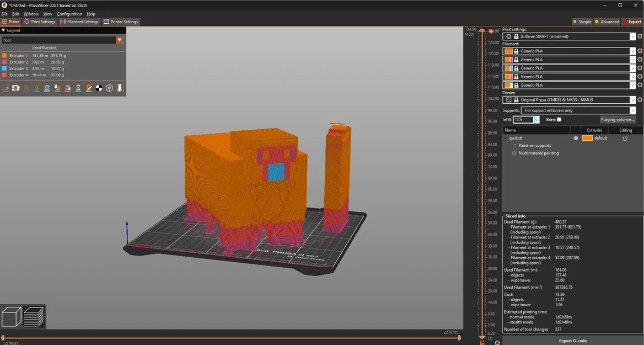Switch to Advanced mode
The image size is (644, 345).
(607, 22)
